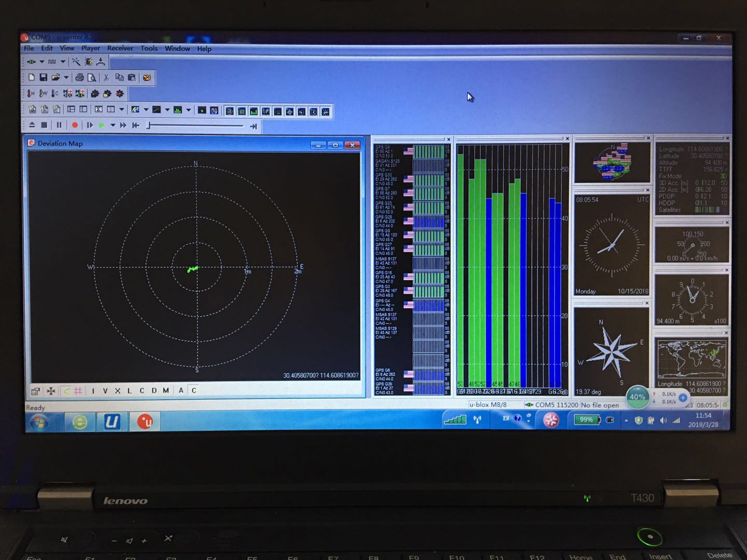Viewport: 747px width, 560px height.
Task: Open the green browser taskbar icon
Action: tap(79, 423)
